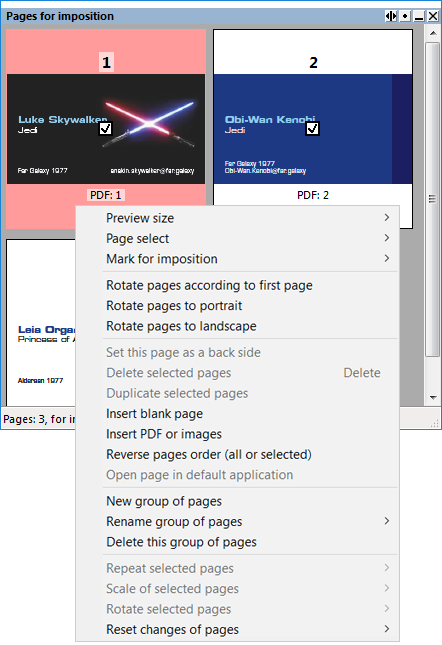Click the Scale of selected pages entry
The image size is (442, 645).
(x=238, y=589)
